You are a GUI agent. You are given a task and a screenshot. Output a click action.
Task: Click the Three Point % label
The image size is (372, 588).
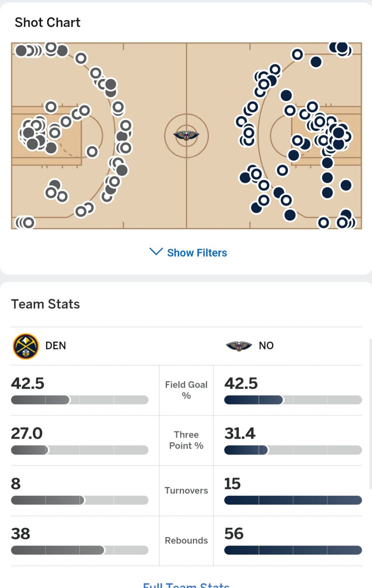(186, 440)
